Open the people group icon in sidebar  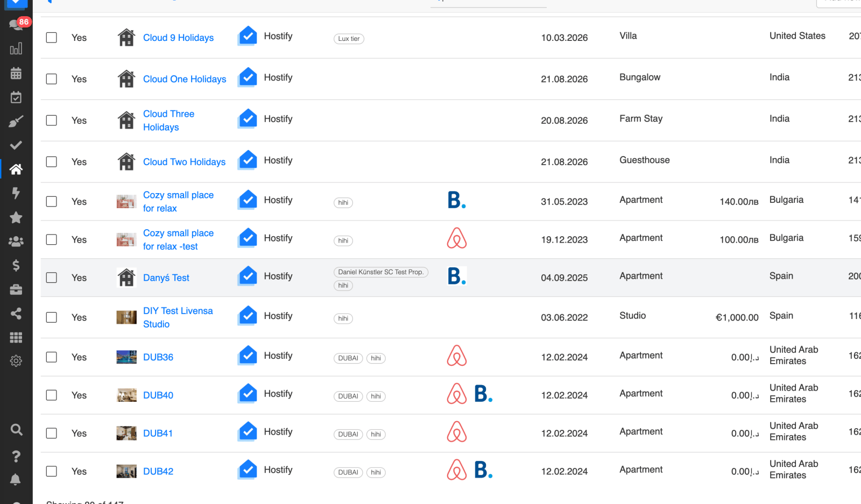[16, 242]
